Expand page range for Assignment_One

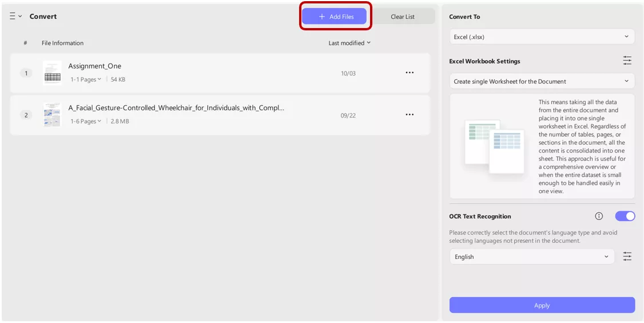(86, 80)
